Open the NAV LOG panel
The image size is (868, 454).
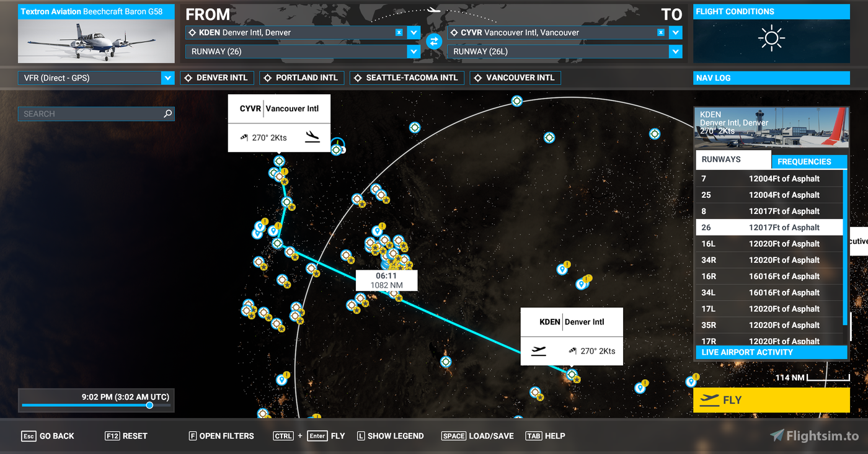click(x=771, y=78)
